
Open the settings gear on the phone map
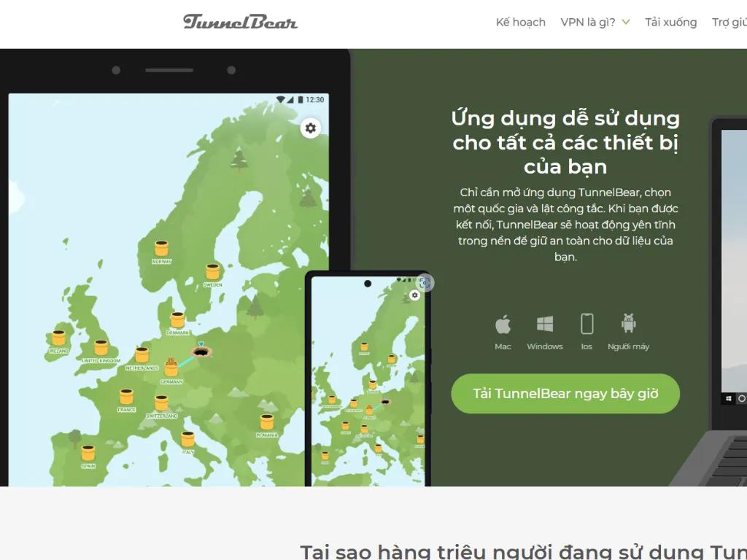point(414,294)
